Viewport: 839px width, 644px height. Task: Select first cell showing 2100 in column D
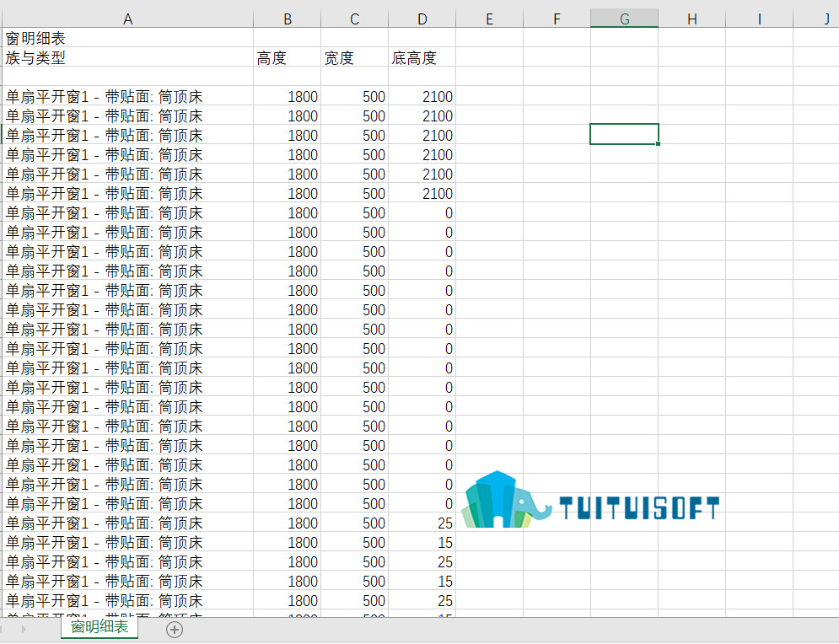click(422, 96)
